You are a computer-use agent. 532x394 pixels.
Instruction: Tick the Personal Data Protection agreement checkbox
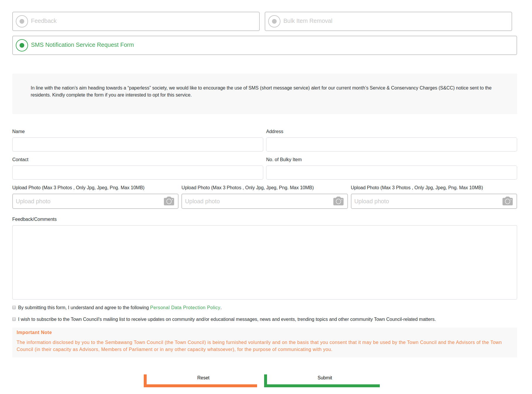[x=14, y=307]
